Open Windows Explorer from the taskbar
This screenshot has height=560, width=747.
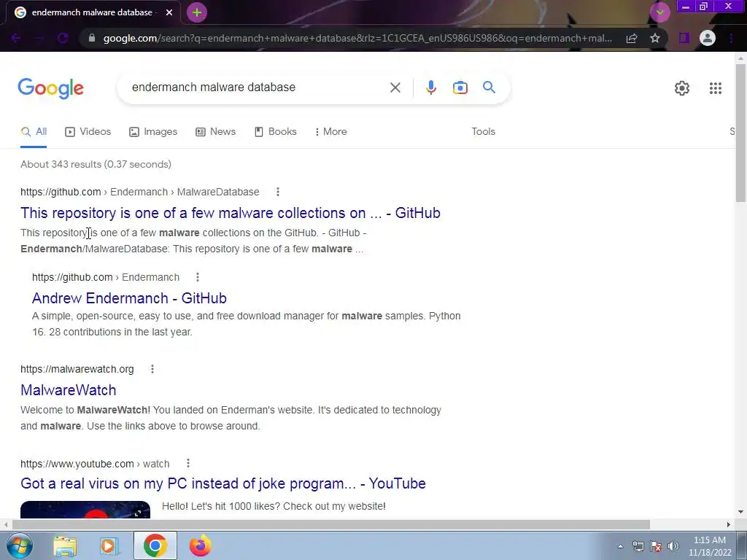[x=65, y=546]
